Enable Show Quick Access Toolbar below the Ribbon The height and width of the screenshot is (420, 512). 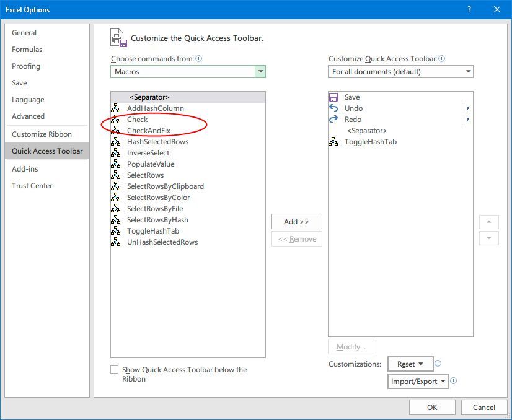[x=114, y=369]
